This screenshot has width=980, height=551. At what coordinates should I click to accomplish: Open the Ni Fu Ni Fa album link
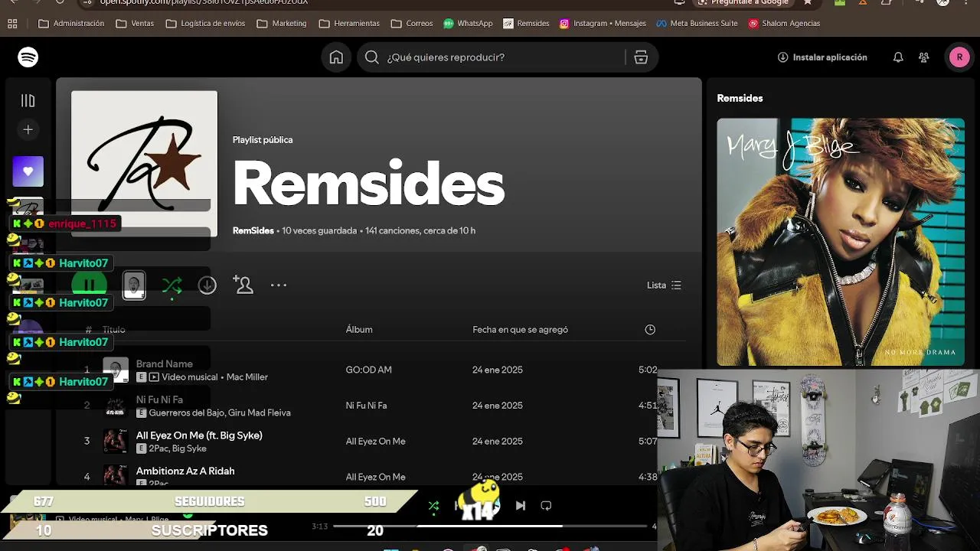pyautogui.click(x=366, y=406)
